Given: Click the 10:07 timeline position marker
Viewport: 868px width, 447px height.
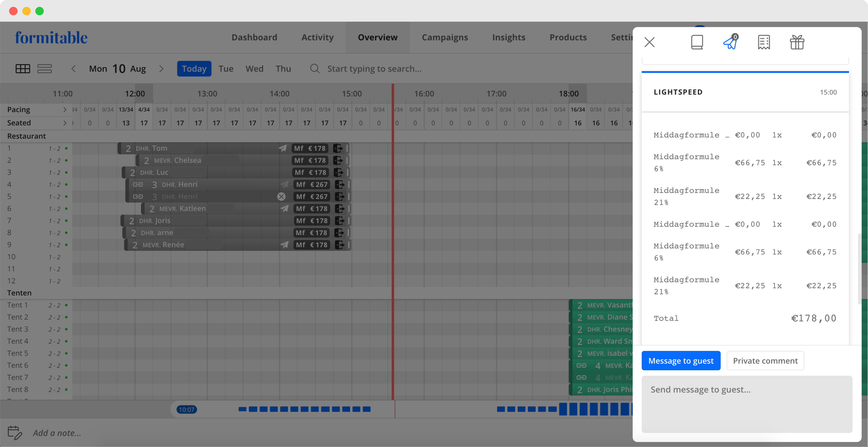Looking at the screenshot, I should (187, 409).
